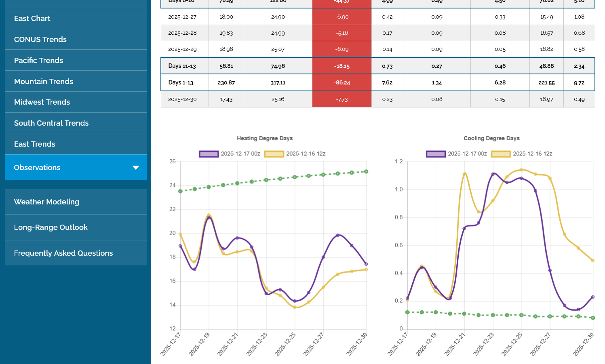Open Pacific Trends in the sidebar
The image size is (605, 364).
(39, 61)
